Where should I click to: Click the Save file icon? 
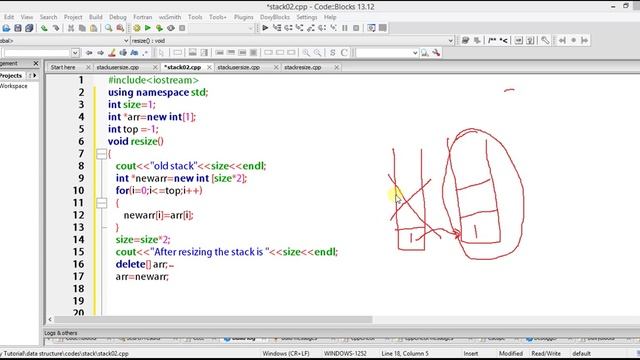(x=18, y=28)
